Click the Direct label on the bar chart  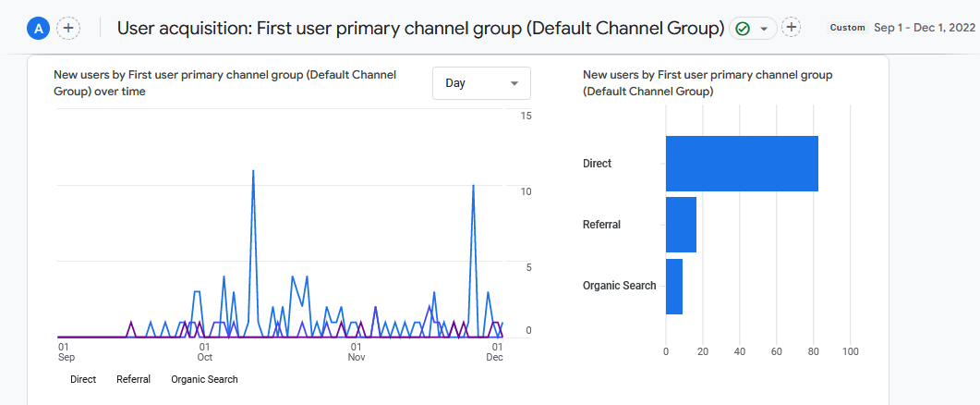597,164
